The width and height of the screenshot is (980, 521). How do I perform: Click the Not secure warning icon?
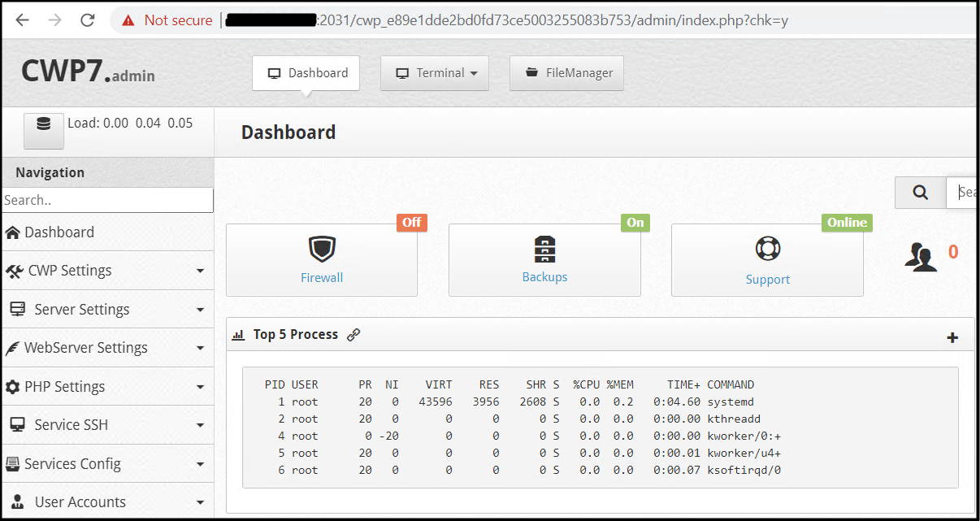point(128,20)
